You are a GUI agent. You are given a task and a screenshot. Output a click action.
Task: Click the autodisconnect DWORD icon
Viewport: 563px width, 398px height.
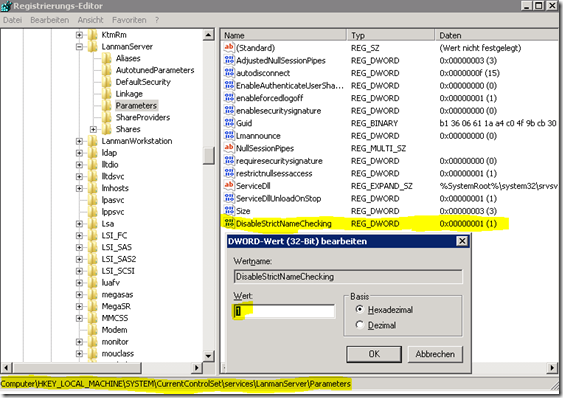point(229,73)
